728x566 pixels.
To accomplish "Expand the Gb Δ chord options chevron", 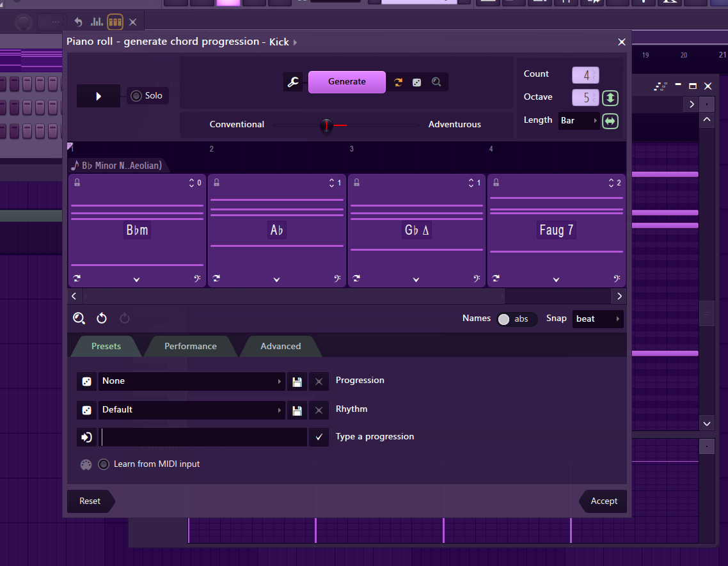I will [x=416, y=279].
